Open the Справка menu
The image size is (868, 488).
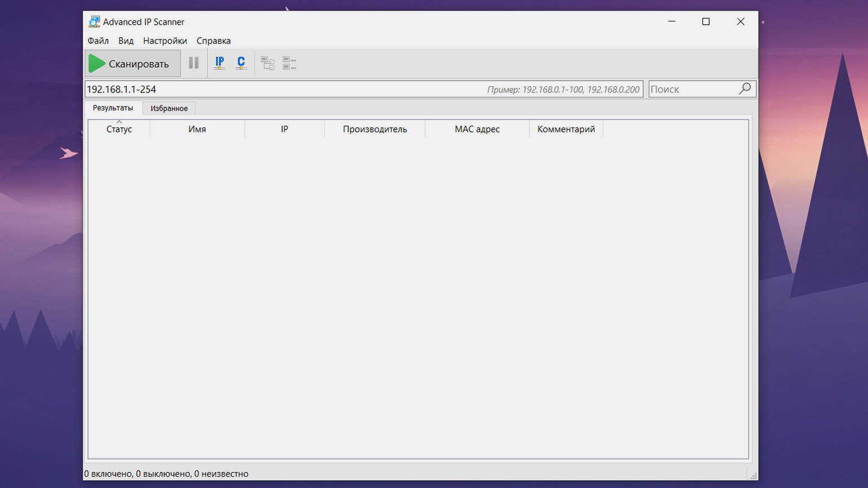tap(214, 41)
